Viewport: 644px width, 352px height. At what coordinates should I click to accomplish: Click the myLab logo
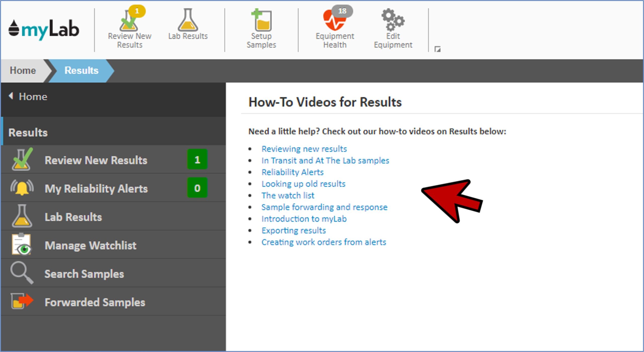tap(44, 30)
